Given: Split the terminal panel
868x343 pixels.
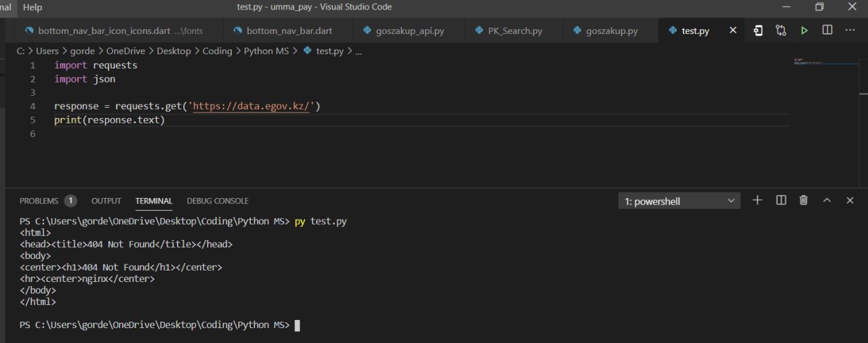Looking at the screenshot, I should pos(781,200).
